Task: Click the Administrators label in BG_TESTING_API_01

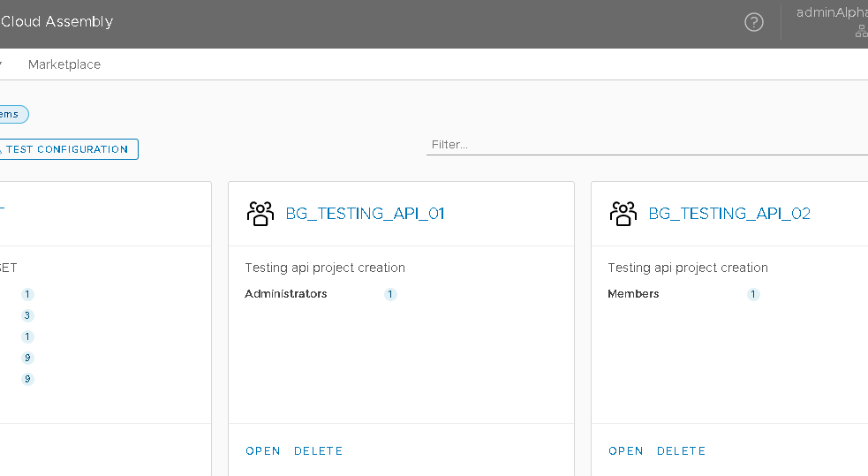Action: pyautogui.click(x=285, y=294)
